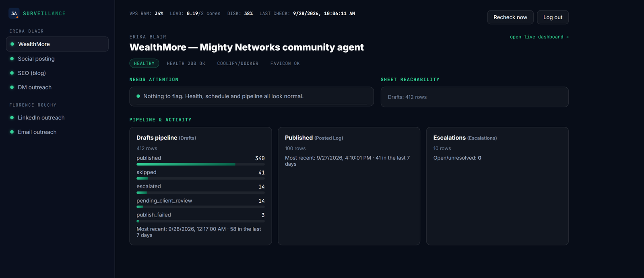Click the pending_client_review progress bar

200,207
